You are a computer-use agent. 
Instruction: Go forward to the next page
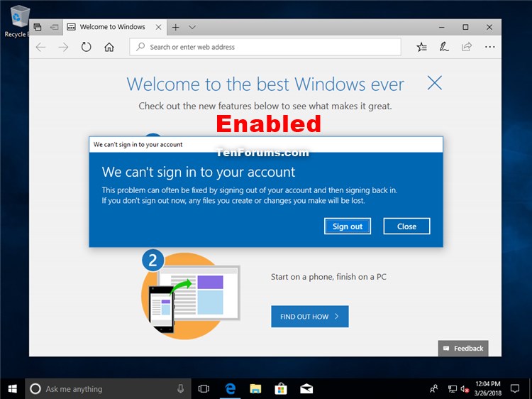pyautogui.click(x=63, y=47)
